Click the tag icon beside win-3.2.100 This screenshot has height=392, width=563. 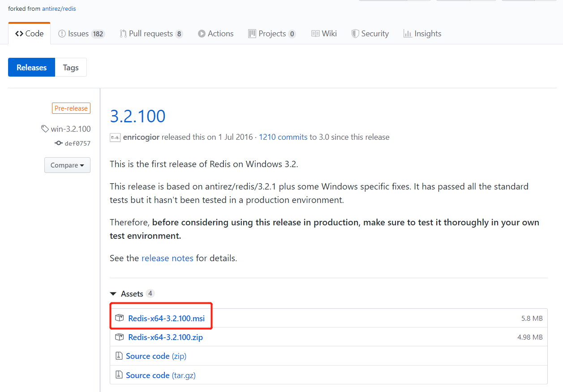(45, 129)
